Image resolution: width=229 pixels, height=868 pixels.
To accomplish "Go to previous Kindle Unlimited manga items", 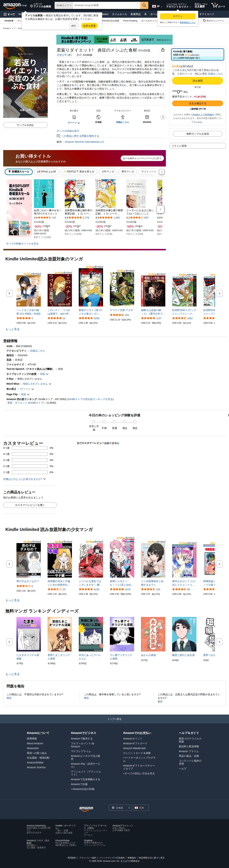I will coord(9,293).
